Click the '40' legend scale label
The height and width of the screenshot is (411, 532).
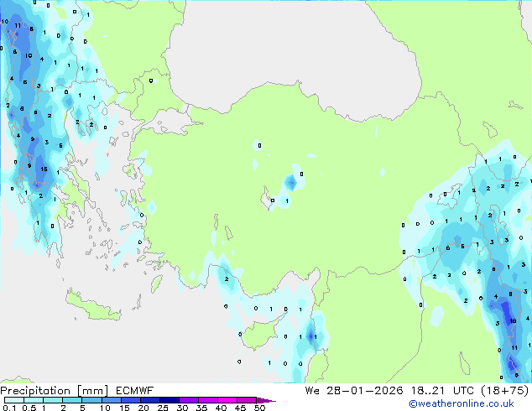[221, 408]
